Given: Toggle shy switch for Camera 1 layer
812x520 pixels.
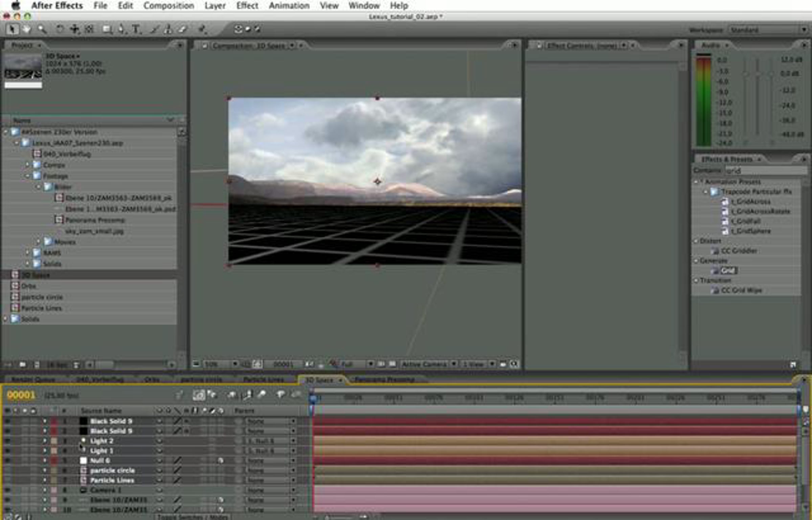Looking at the screenshot, I should (x=159, y=490).
